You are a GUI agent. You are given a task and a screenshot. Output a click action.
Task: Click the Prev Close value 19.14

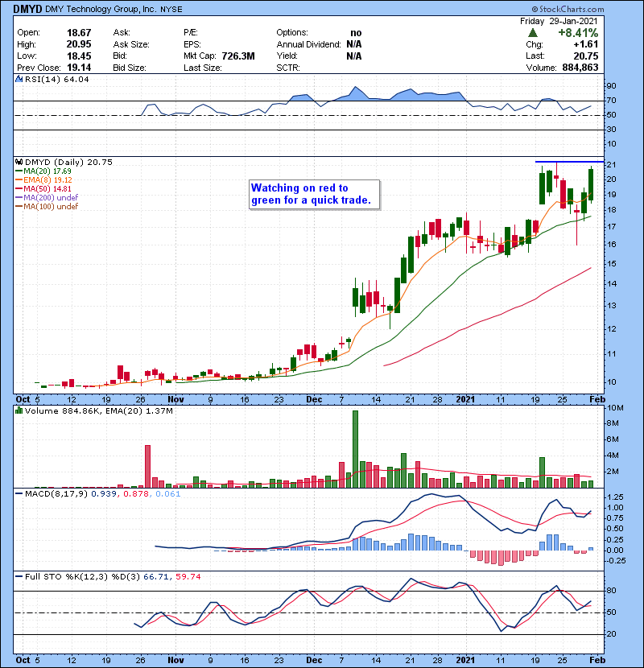79,68
